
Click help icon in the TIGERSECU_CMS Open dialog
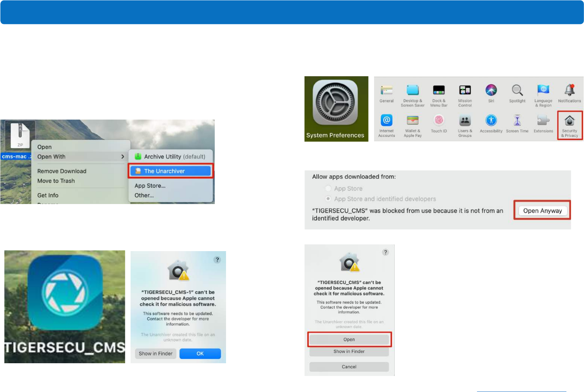385,252
